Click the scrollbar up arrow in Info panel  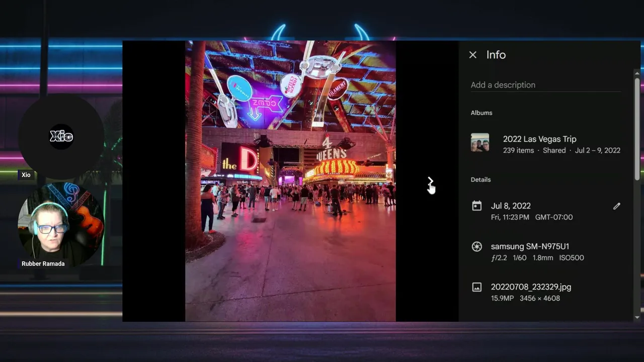pyautogui.click(x=637, y=73)
